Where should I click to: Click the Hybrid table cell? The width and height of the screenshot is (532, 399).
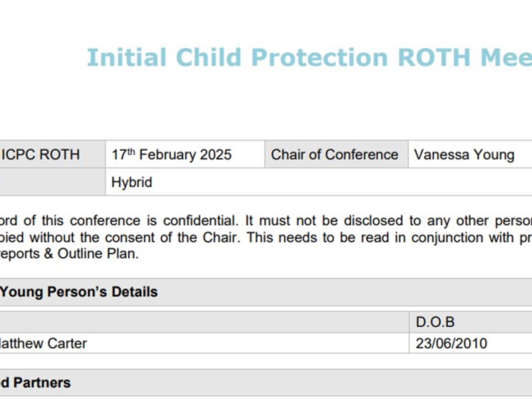point(132,182)
